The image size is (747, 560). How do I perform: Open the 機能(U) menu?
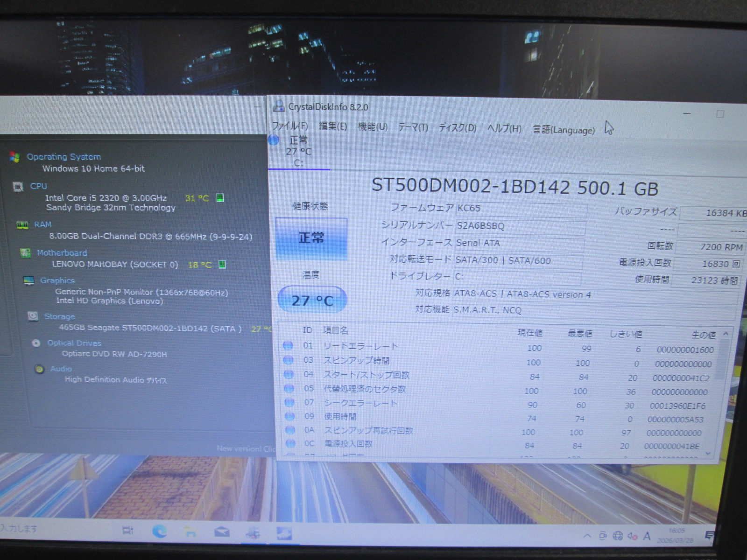point(373,127)
